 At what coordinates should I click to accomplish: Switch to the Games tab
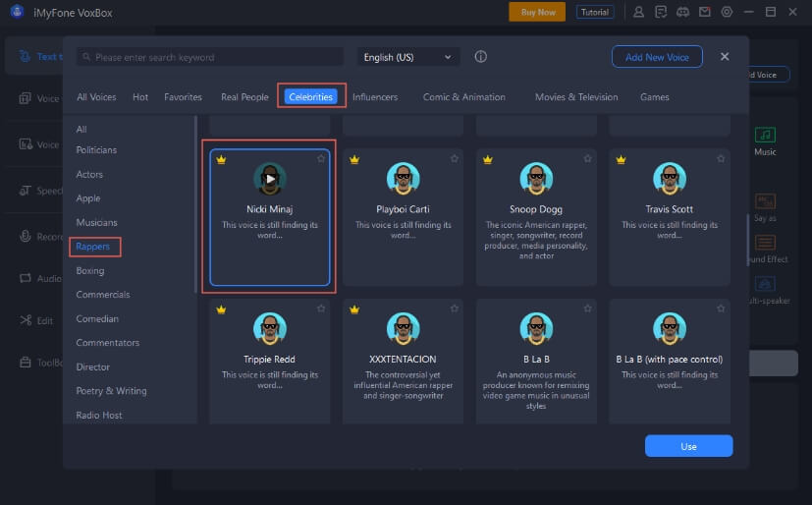(x=655, y=97)
